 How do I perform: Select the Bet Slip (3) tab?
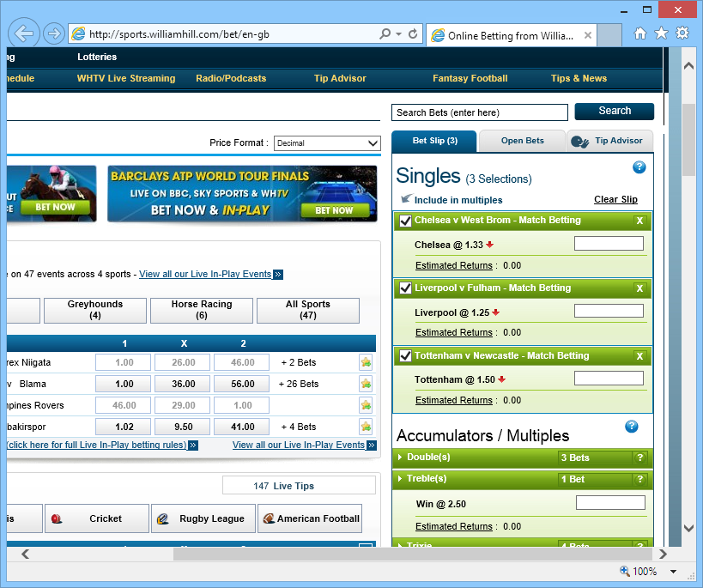point(434,141)
